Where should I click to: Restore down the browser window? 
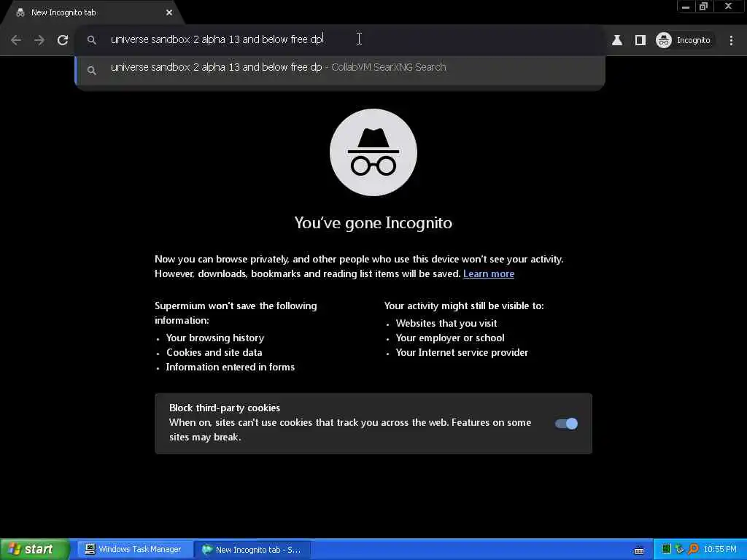pos(704,7)
